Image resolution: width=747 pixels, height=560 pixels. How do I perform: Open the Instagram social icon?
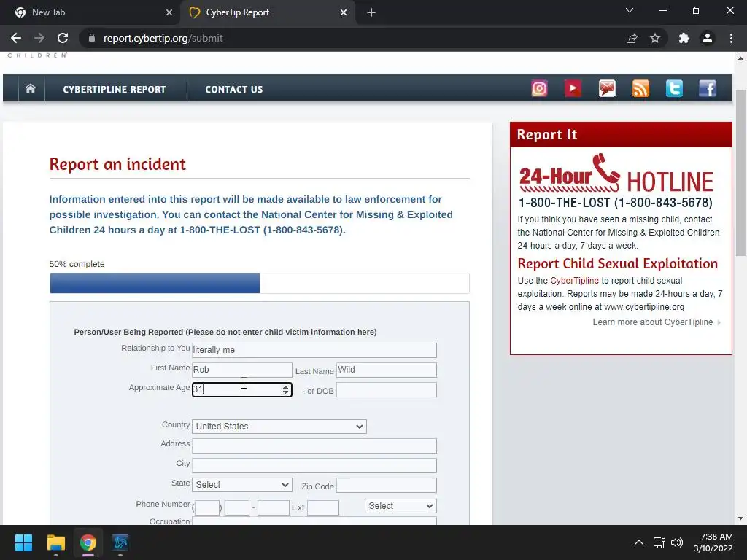tap(539, 88)
